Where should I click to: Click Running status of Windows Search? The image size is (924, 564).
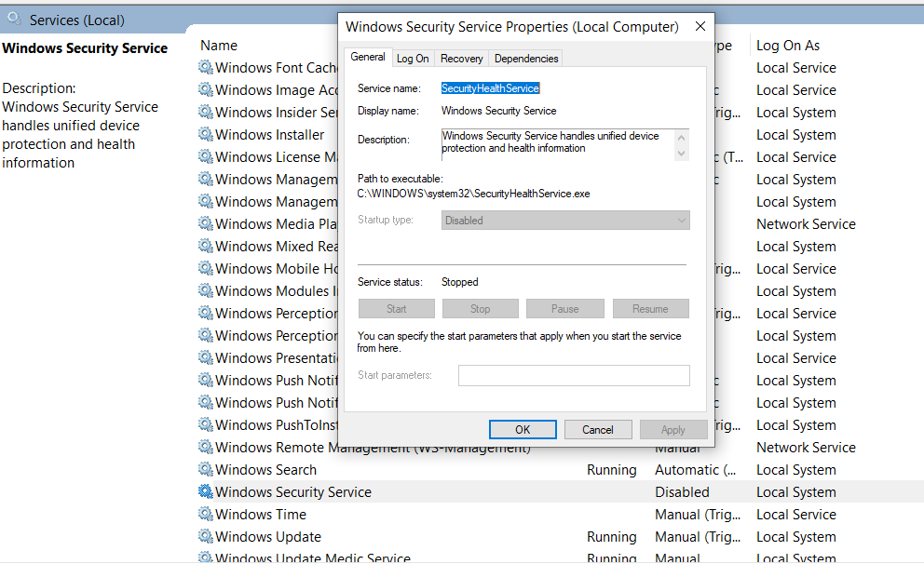(x=612, y=470)
